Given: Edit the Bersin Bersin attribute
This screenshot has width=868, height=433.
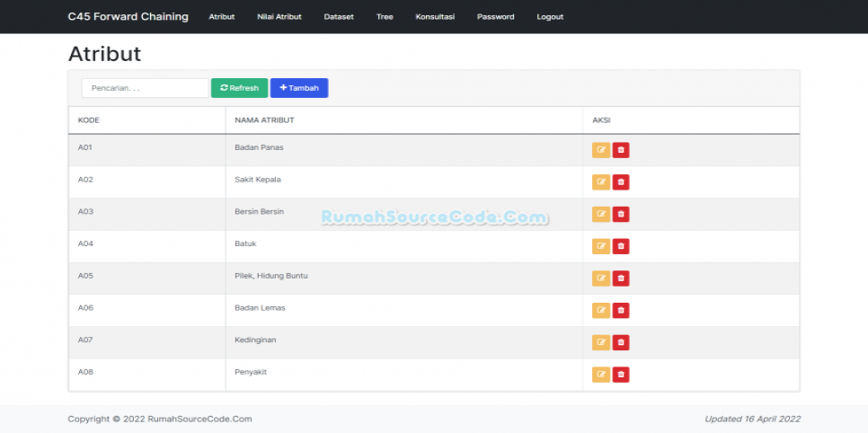Looking at the screenshot, I should [x=601, y=214].
